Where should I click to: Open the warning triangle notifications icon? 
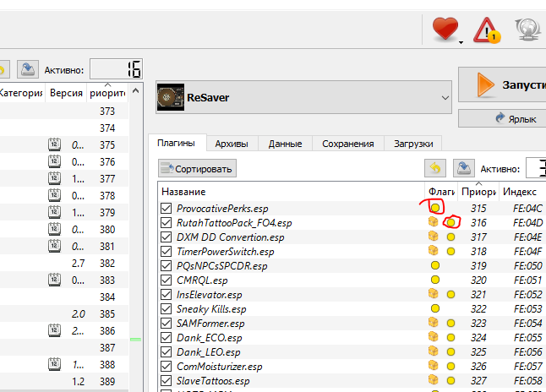pos(486,32)
